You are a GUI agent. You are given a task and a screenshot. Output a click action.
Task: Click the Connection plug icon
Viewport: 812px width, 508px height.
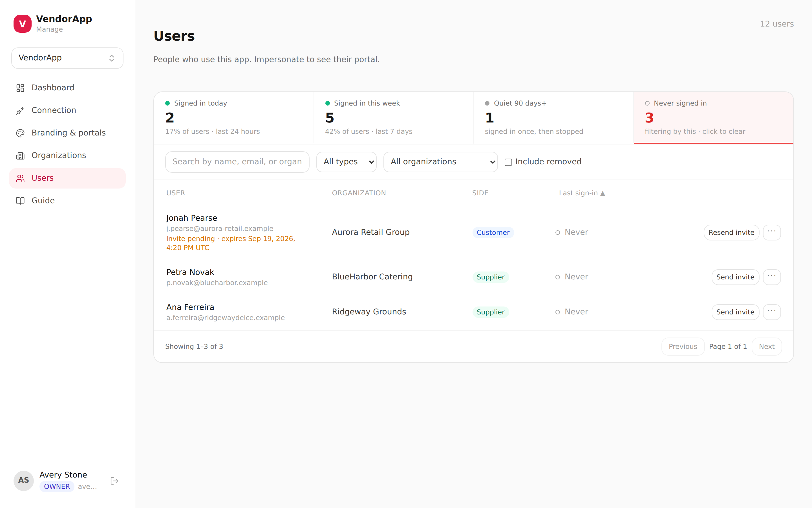tap(21, 111)
